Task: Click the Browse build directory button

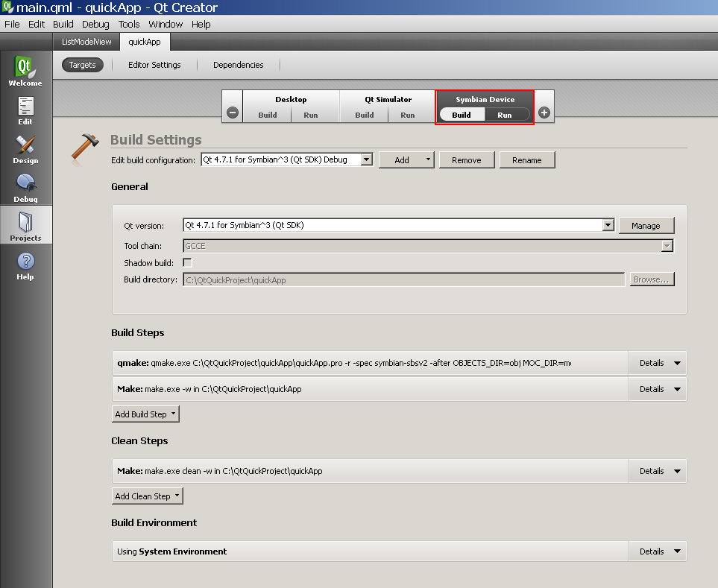Action: coord(652,279)
